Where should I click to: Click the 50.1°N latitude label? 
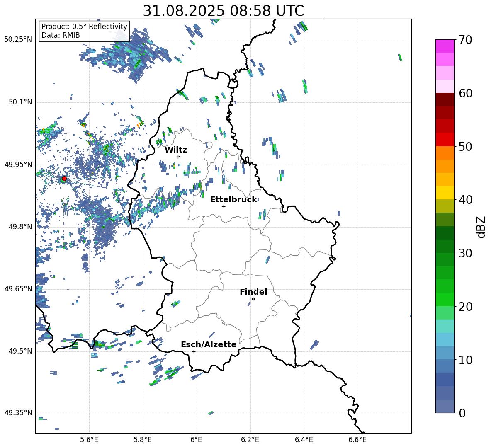[x=20, y=102]
